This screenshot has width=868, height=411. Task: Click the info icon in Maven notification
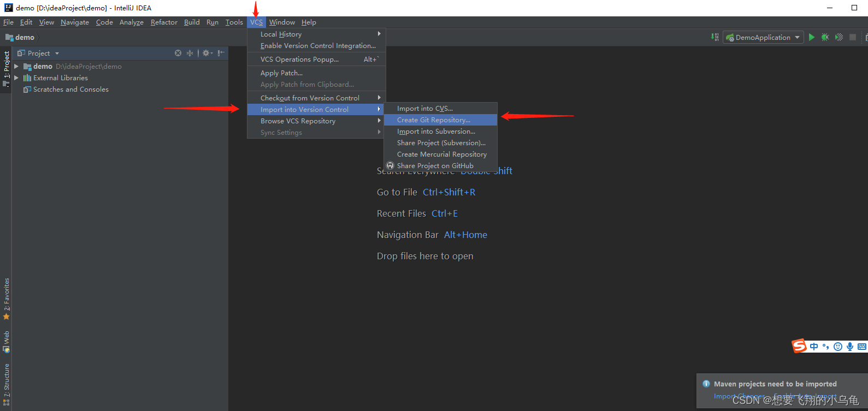(706, 384)
